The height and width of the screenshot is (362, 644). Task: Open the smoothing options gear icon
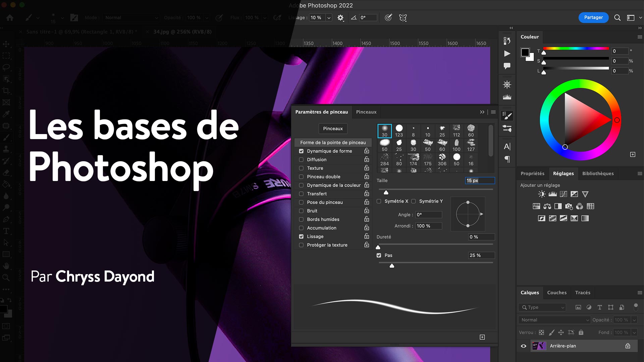(x=340, y=18)
